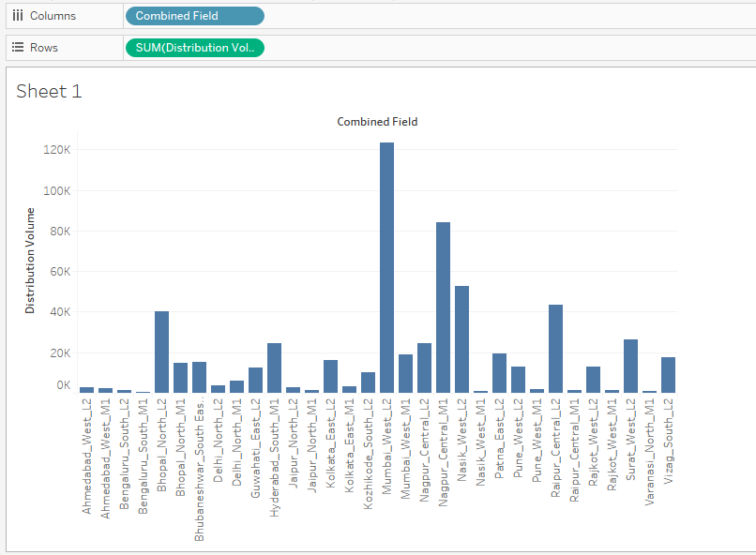This screenshot has height=555, width=756.
Task: Click the Nasik_West_M1 axis label
Action: [480, 442]
